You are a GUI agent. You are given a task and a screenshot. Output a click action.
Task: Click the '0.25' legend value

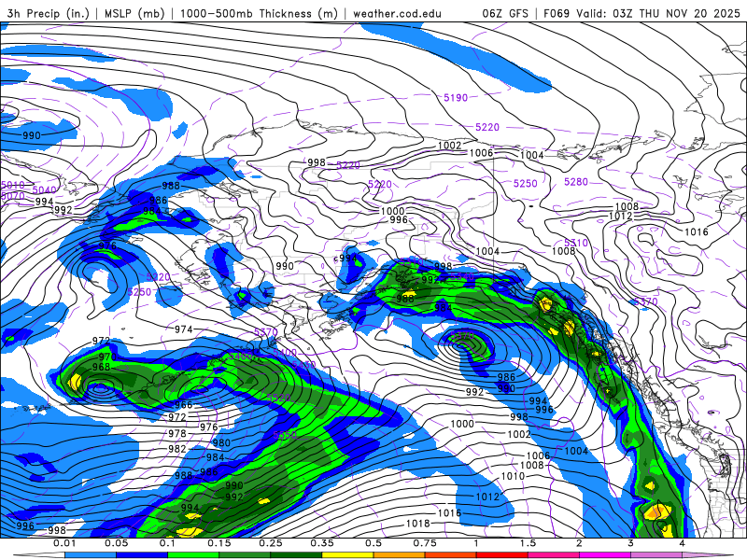(x=271, y=543)
